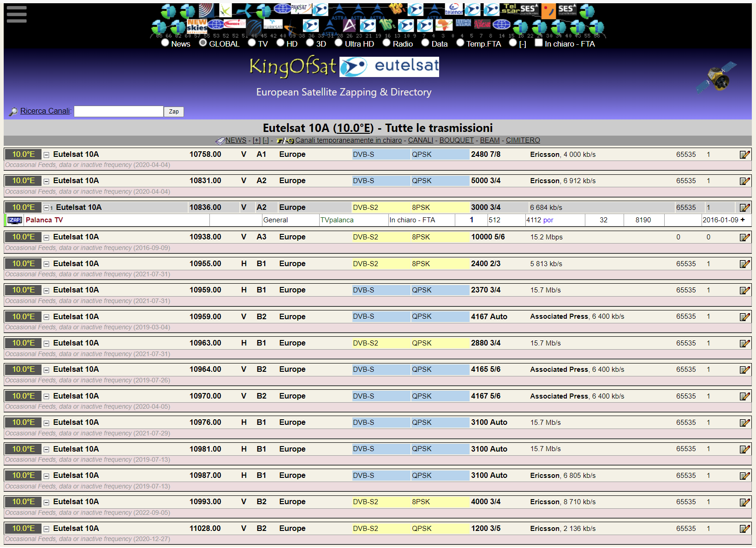This screenshot has height=548, width=756.
Task: Open the BOUQUET section link
Action: click(x=456, y=140)
